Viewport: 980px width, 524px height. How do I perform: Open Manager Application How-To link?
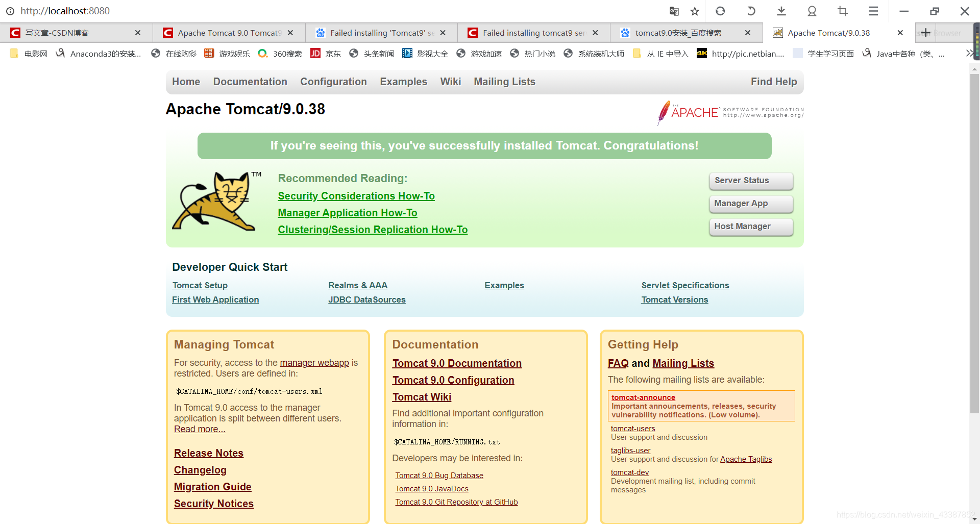(348, 213)
